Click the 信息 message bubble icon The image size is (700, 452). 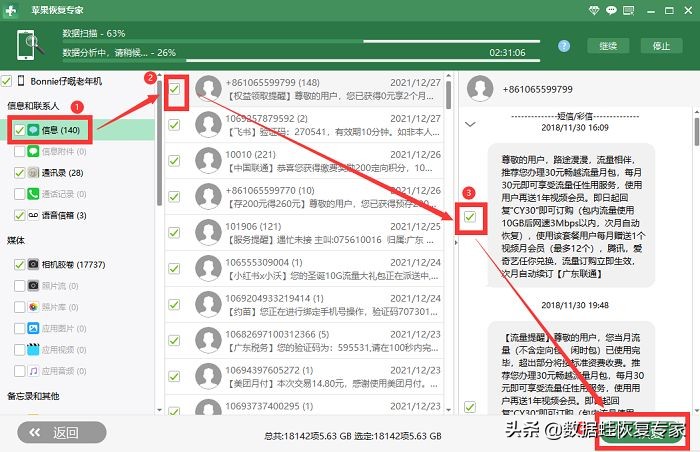[x=33, y=130]
